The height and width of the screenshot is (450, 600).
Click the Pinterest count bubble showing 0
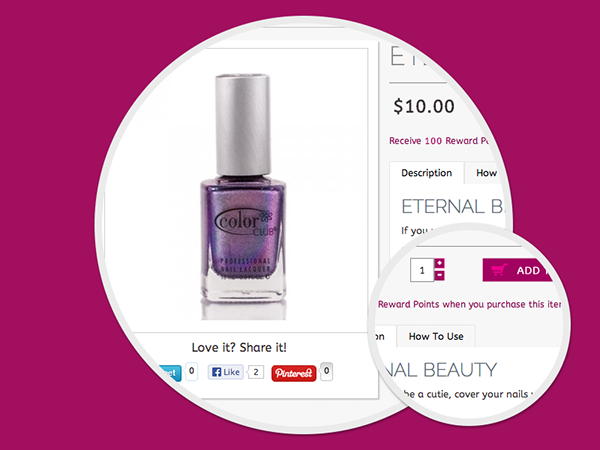pyautogui.click(x=326, y=371)
